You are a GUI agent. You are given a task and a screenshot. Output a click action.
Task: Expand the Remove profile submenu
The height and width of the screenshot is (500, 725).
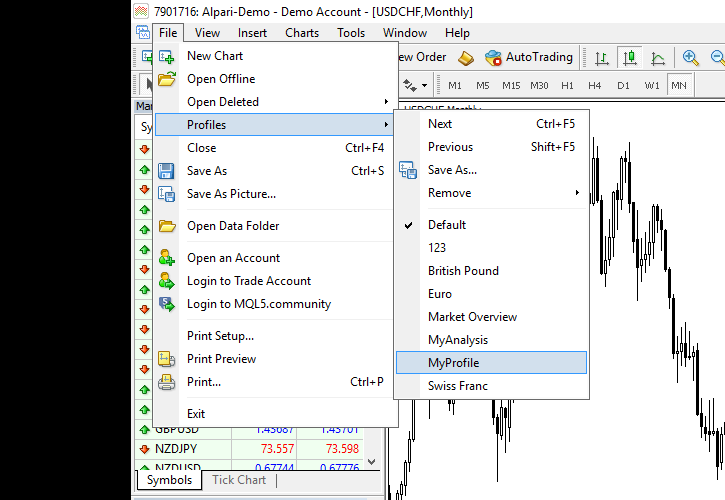tap(492, 193)
